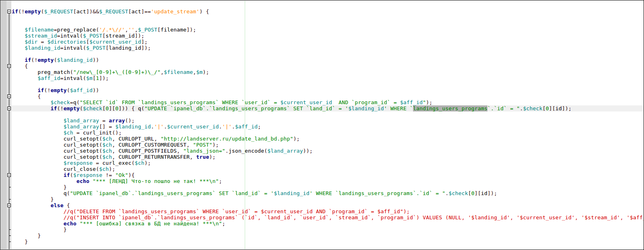Screen dimensions: 644x250
Task: Collapse the fold at the else { line
Action: [9, 206]
